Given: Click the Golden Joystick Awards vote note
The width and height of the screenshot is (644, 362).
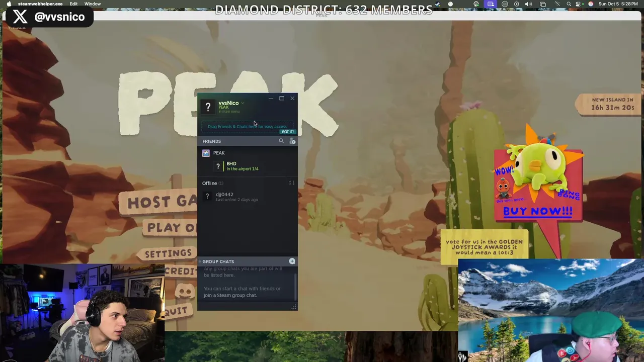Looking at the screenshot, I should coord(484,247).
